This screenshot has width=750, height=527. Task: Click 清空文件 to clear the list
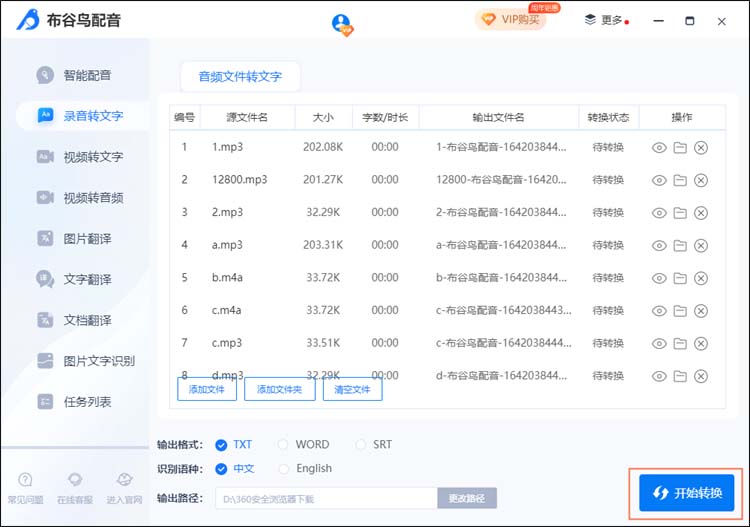click(x=352, y=389)
